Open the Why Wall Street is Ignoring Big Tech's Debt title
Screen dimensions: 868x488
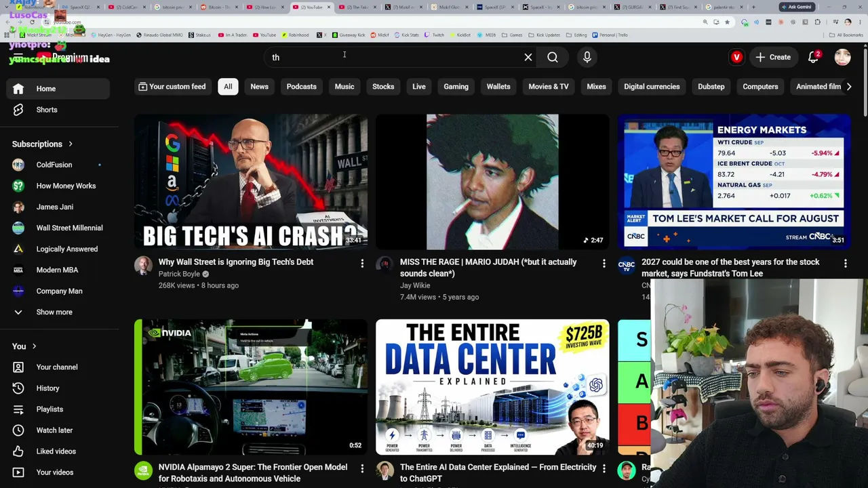point(236,262)
